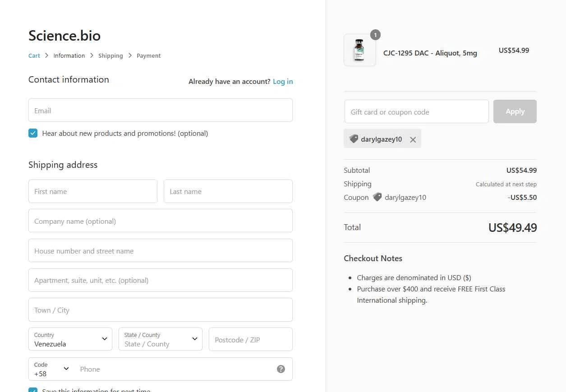Click the tag icon in the Coupon summary row

(x=377, y=197)
